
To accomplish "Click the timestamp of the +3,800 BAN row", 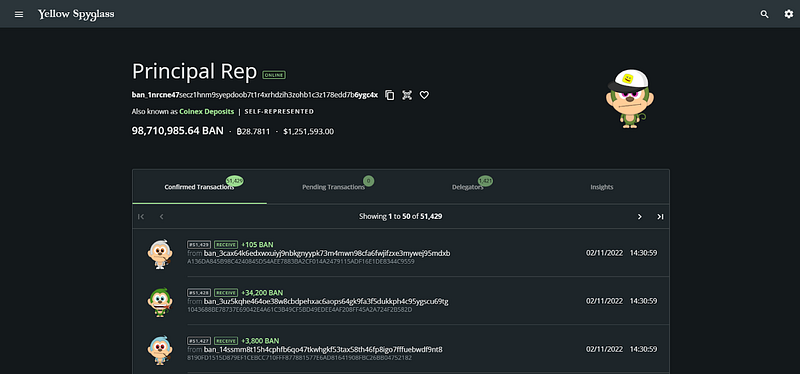I will click(x=621, y=350).
